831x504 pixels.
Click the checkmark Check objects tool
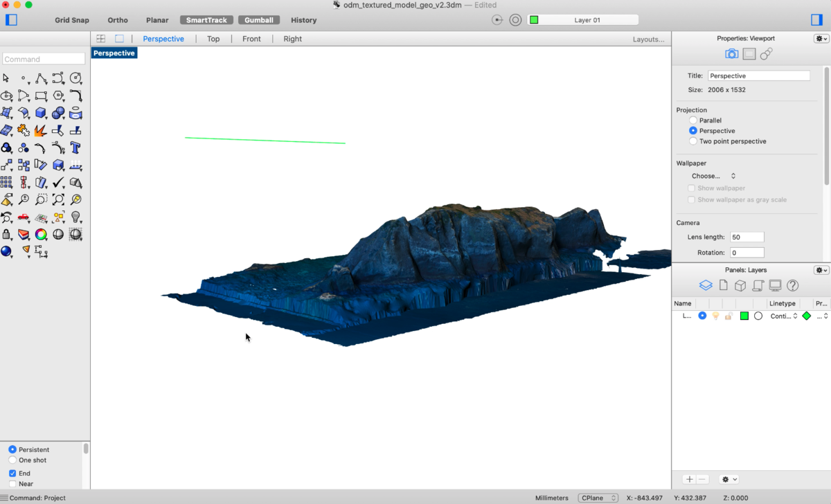58,182
